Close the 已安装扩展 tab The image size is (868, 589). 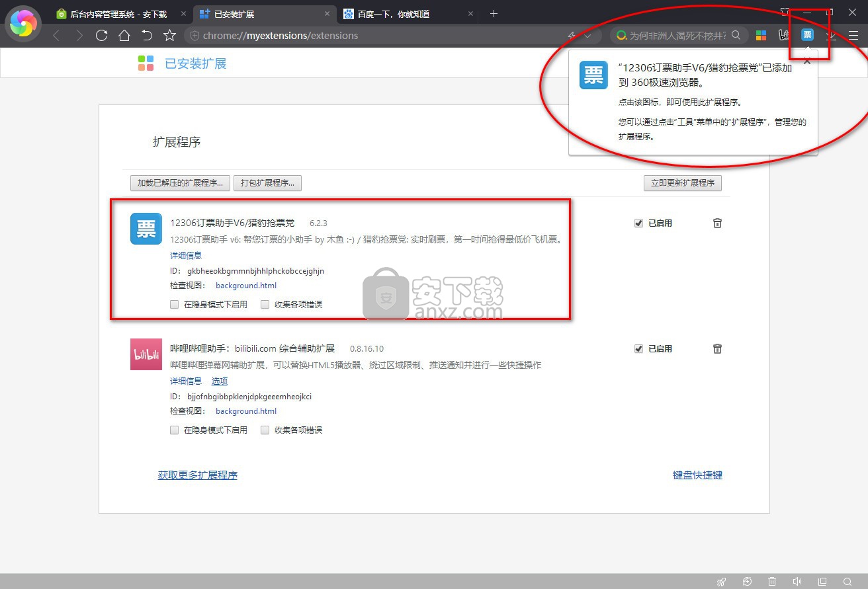tap(327, 13)
